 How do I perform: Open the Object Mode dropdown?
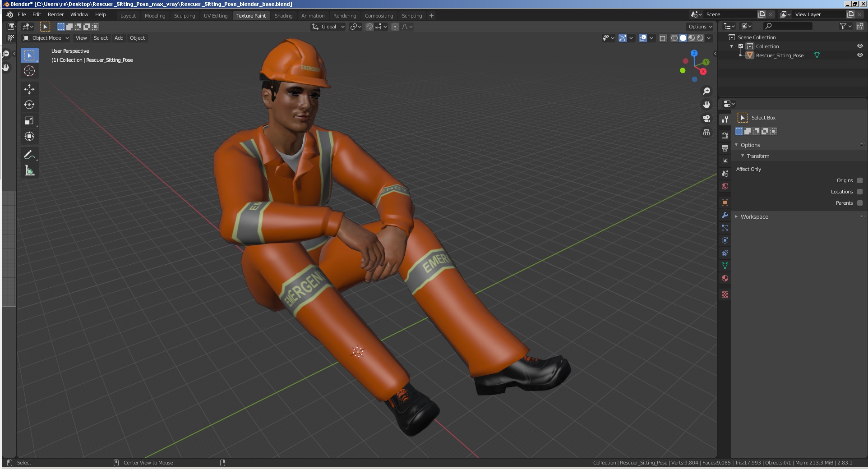point(46,38)
